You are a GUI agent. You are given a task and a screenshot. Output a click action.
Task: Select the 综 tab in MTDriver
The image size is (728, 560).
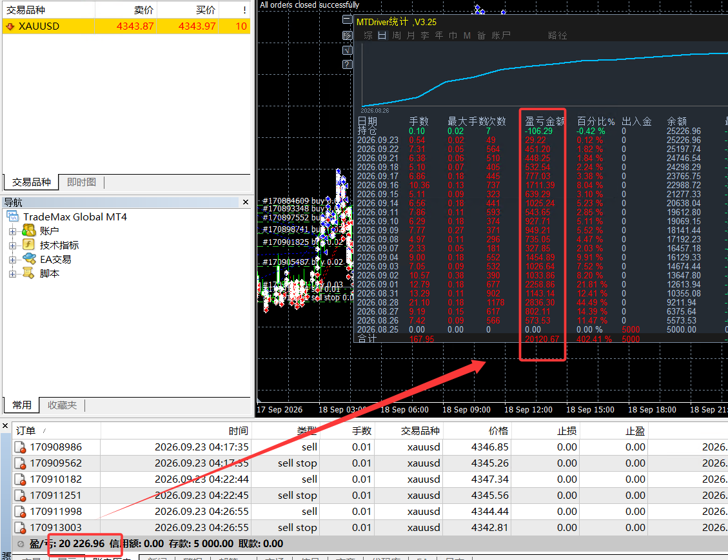(x=368, y=35)
